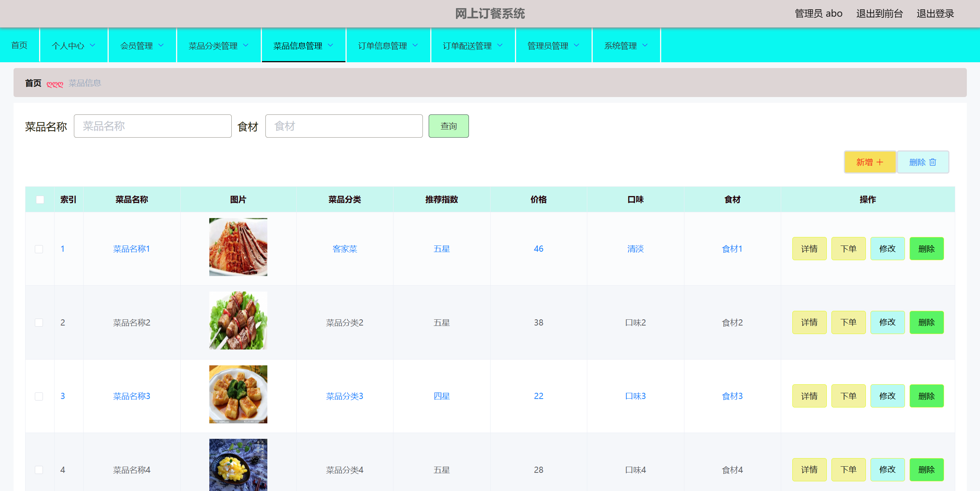The width and height of the screenshot is (980, 491).
Task: Click green 删除 button for 菜品名称3
Action: pyautogui.click(x=926, y=396)
